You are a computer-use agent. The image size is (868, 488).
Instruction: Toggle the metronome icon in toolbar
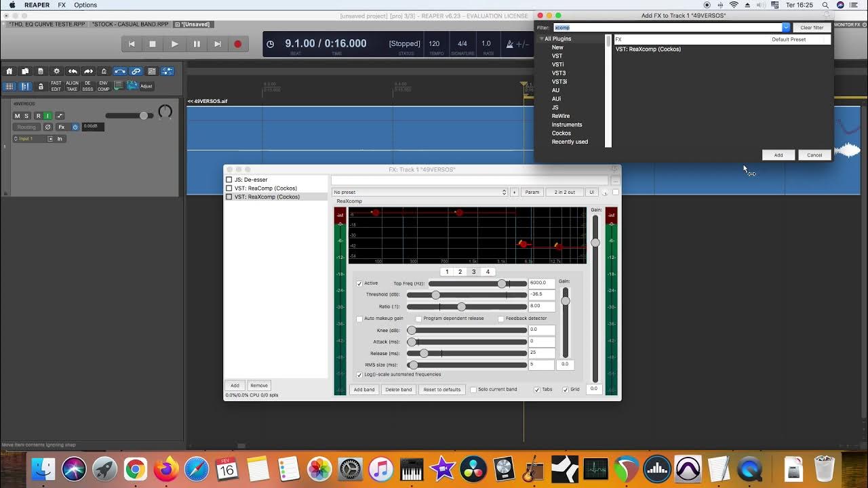pyautogui.click(x=104, y=71)
